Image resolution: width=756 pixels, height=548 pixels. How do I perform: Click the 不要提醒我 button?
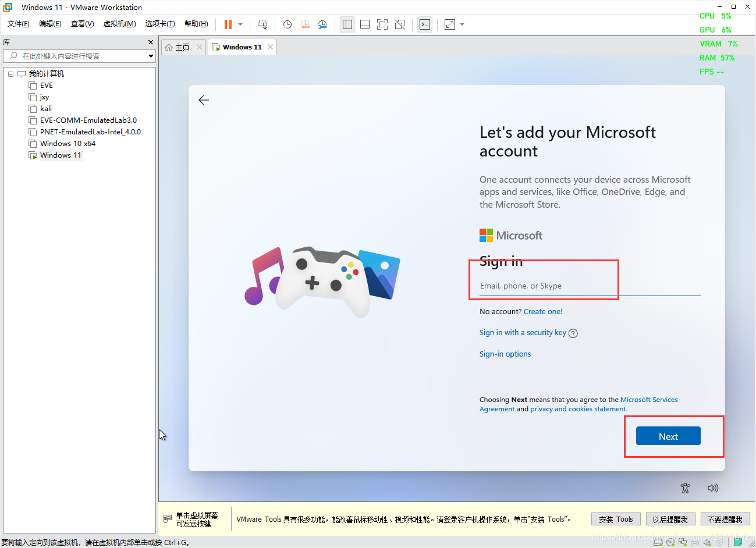[x=725, y=519]
